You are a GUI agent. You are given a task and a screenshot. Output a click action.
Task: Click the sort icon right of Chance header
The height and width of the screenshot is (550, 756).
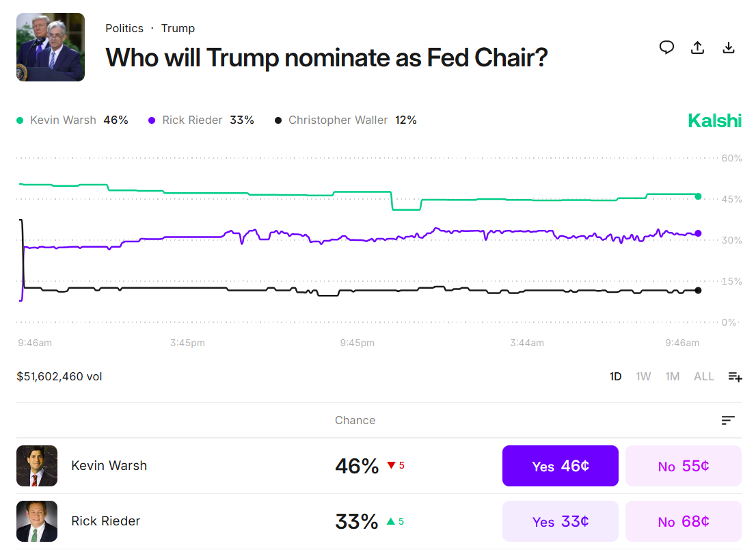tap(728, 420)
